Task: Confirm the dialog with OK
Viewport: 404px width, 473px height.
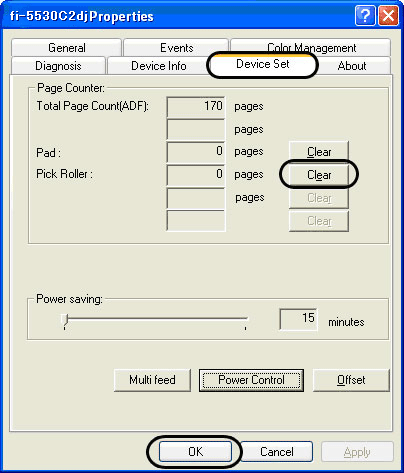Action: coord(195,452)
